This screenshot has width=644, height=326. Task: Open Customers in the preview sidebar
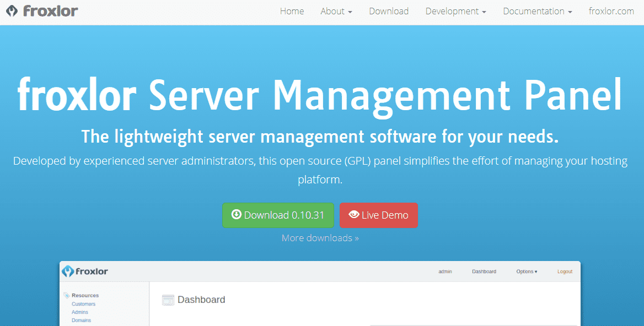pos(83,304)
